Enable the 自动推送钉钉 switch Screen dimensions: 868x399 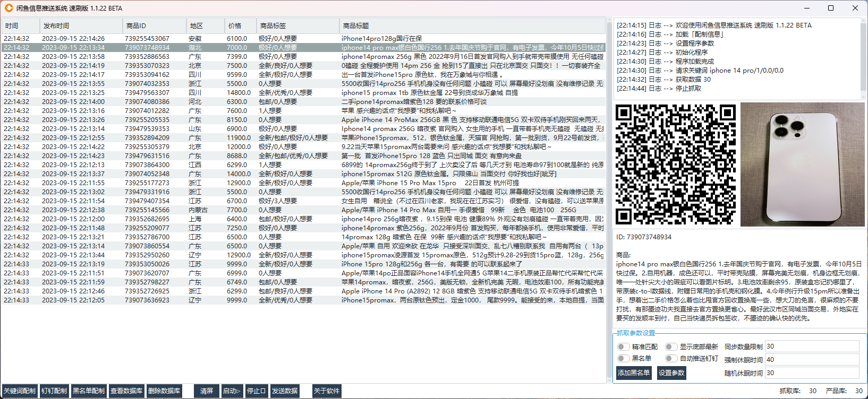click(x=671, y=358)
